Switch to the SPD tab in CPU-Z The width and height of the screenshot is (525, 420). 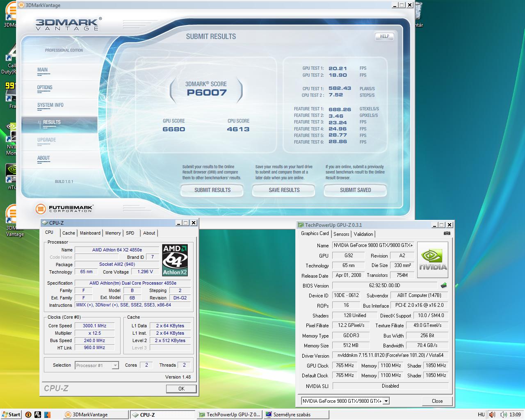click(130, 233)
